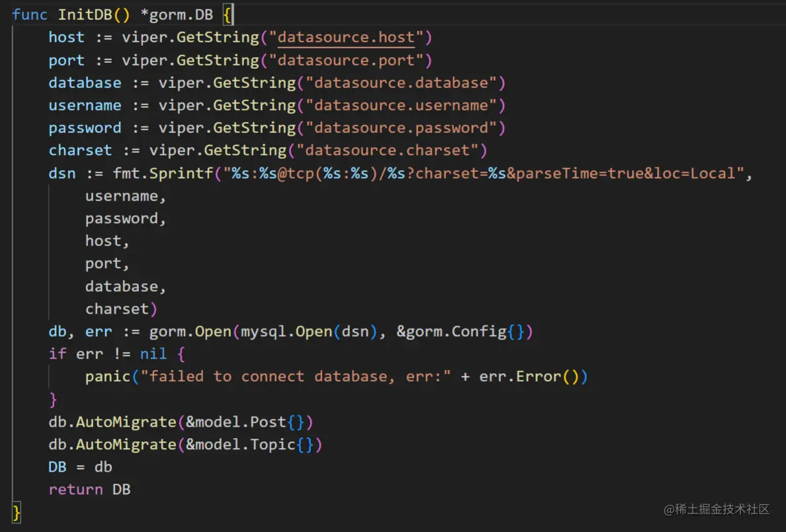This screenshot has width=786, height=532.
Task: Click the host variable declaration
Action: point(66,37)
